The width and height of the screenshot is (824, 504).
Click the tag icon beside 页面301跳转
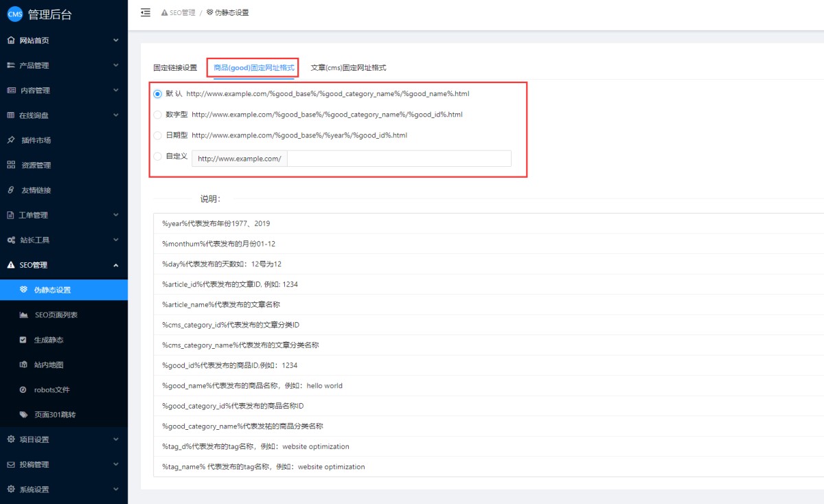[23, 415]
